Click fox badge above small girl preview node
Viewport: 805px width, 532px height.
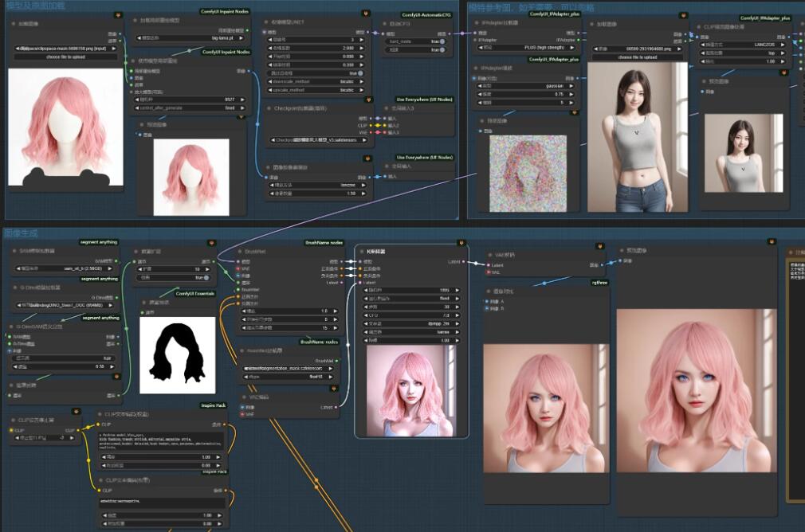[784, 72]
